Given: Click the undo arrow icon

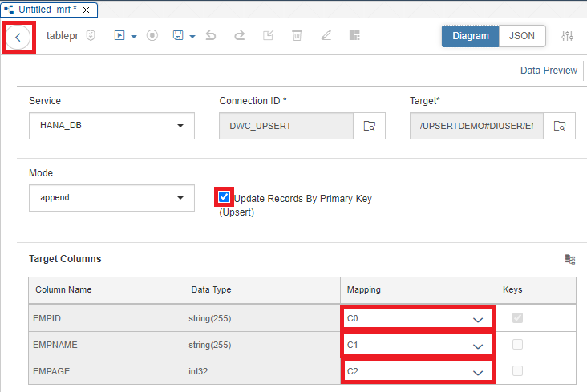Looking at the screenshot, I should tap(211, 35).
